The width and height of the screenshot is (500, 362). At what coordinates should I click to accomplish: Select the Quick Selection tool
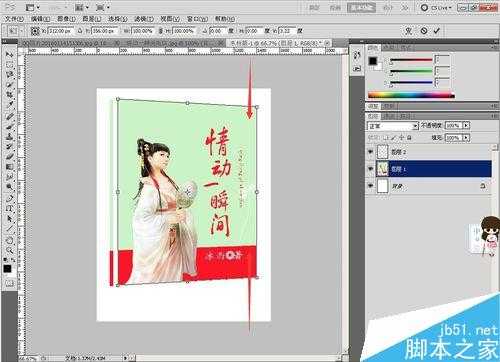click(x=9, y=85)
